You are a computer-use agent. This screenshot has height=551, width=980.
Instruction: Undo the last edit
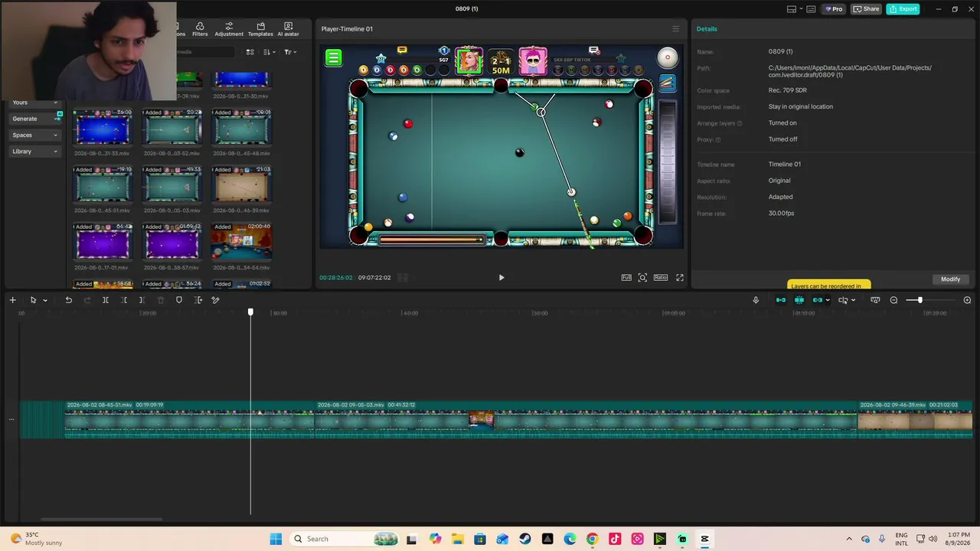(x=68, y=300)
